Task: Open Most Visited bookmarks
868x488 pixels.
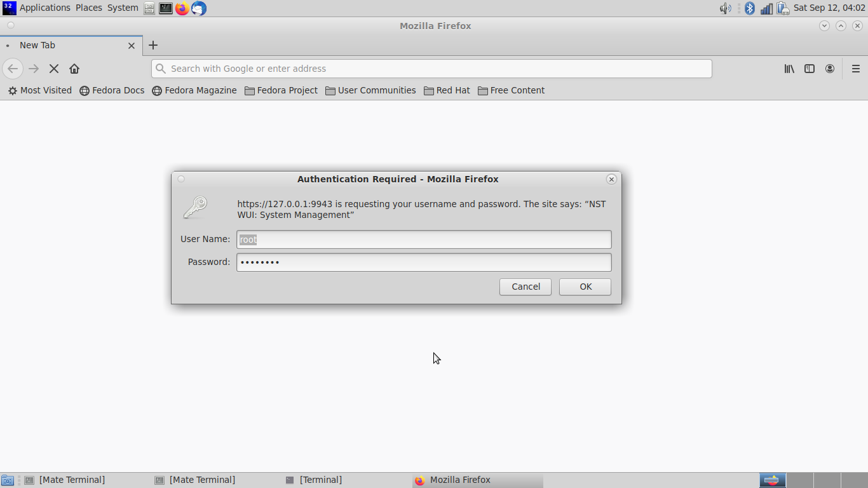Action: [39, 90]
